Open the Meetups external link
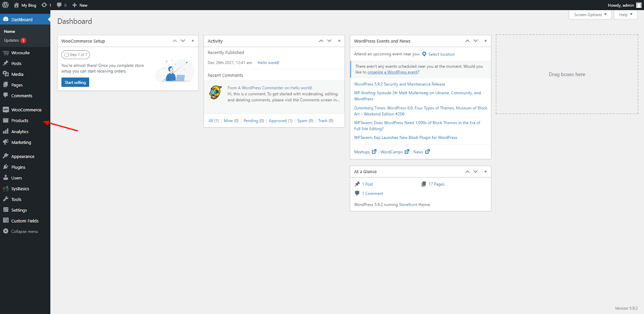The height and width of the screenshot is (314, 644). [365, 152]
